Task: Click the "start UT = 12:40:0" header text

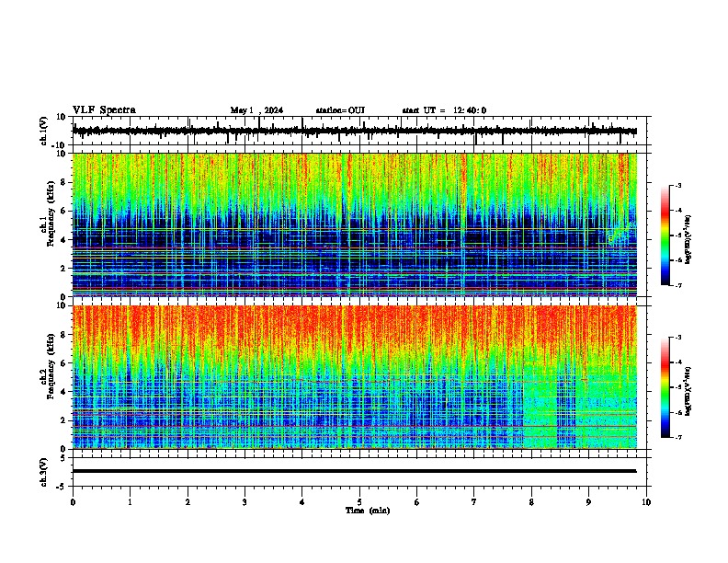Action: [444, 110]
